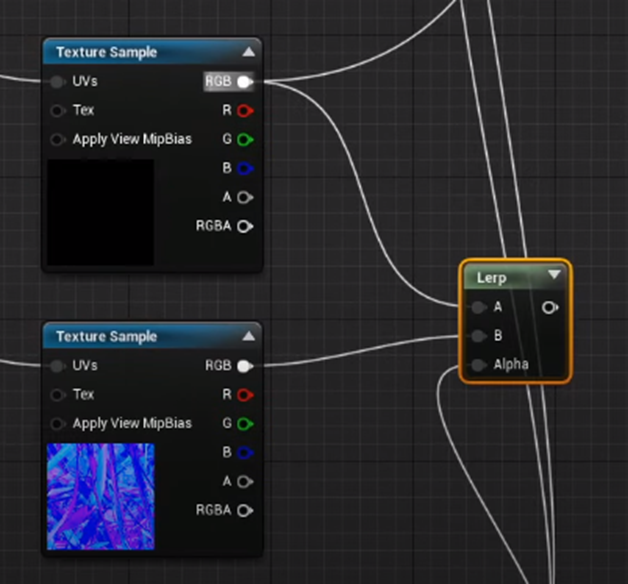Image resolution: width=628 pixels, height=584 pixels.
Task: Click the Tex input pin of the lower Texture Sample
Action: pyautogui.click(x=57, y=395)
